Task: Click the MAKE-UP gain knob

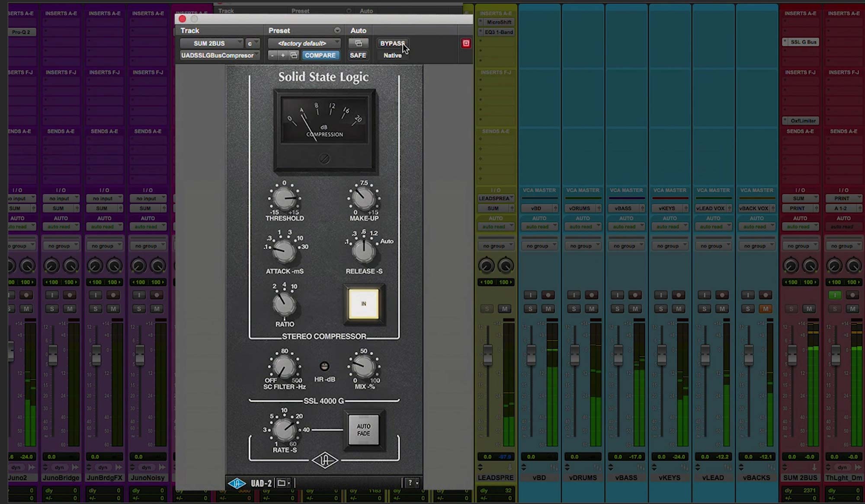Action: 364,199
